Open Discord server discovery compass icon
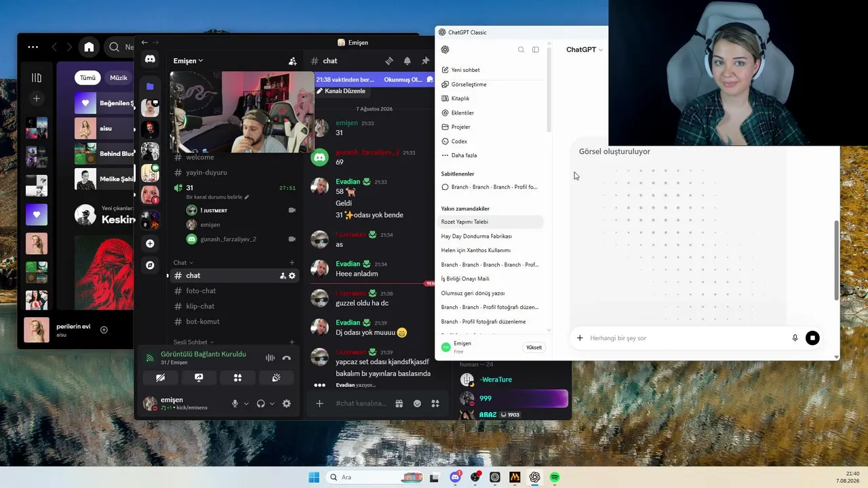Screen dimensions: 868x488 (x=150, y=266)
